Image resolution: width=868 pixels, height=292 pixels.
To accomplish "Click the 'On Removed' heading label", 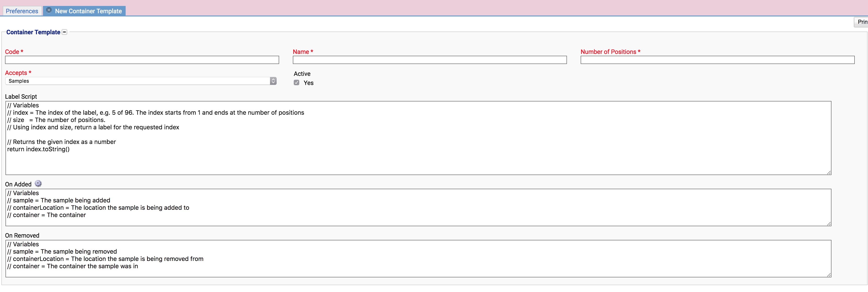I will click(x=22, y=235).
